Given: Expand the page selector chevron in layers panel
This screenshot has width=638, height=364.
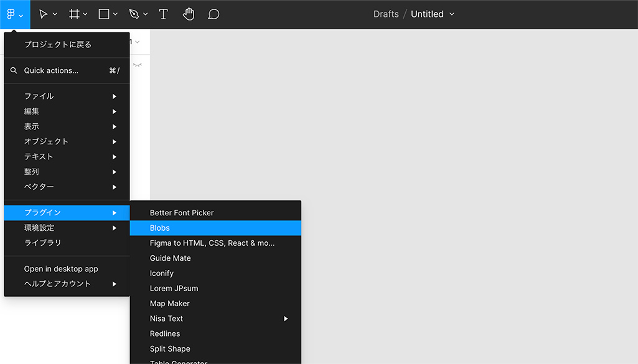Looking at the screenshot, I should click(x=138, y=42).
